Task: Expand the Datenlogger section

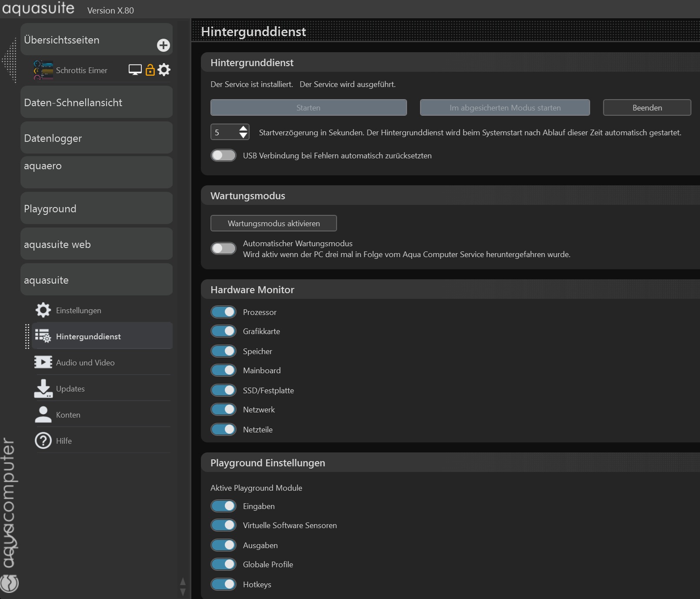Action: (97, 138)
